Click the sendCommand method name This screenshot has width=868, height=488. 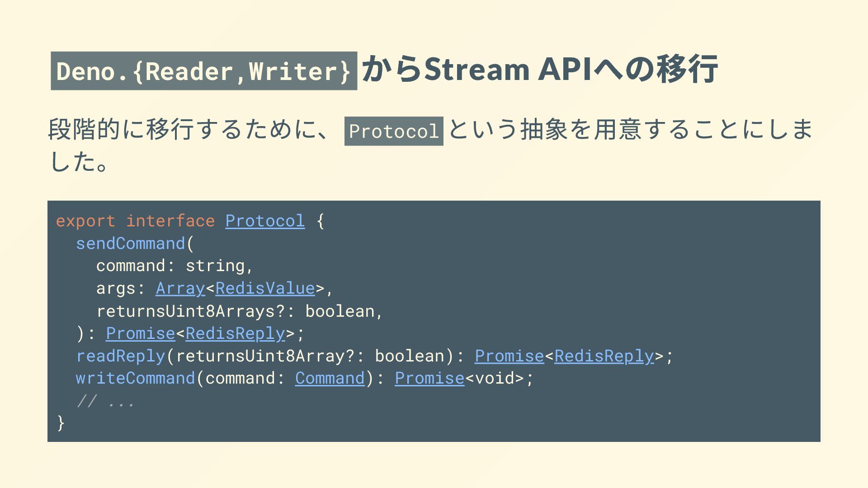pyautogui.click(x=131, y=244)
